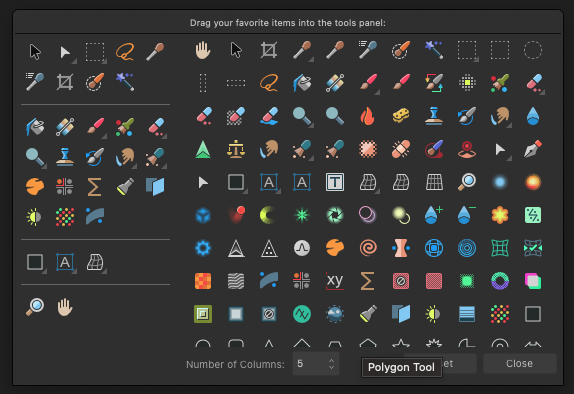Select the teal camera aperture icon
Image resolution: width=574 pixels, height=394 pixels.
[335, 215]
